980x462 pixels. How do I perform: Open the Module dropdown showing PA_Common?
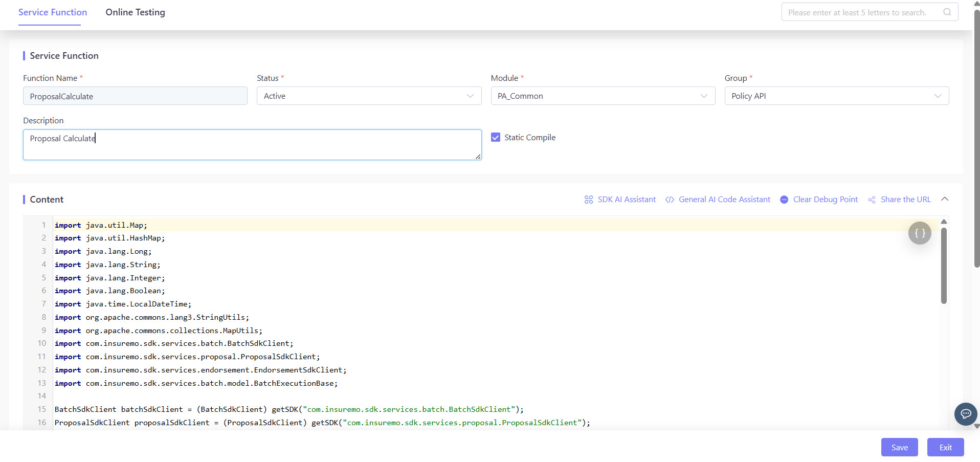[x=603, y=96]
